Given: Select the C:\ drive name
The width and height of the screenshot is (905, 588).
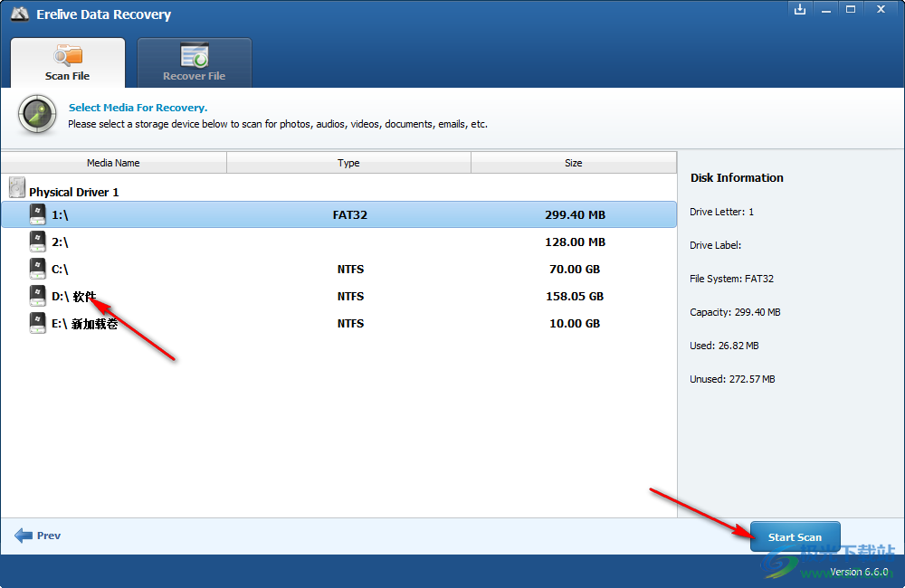Looking at the screenshot, I should coord(60,269).
